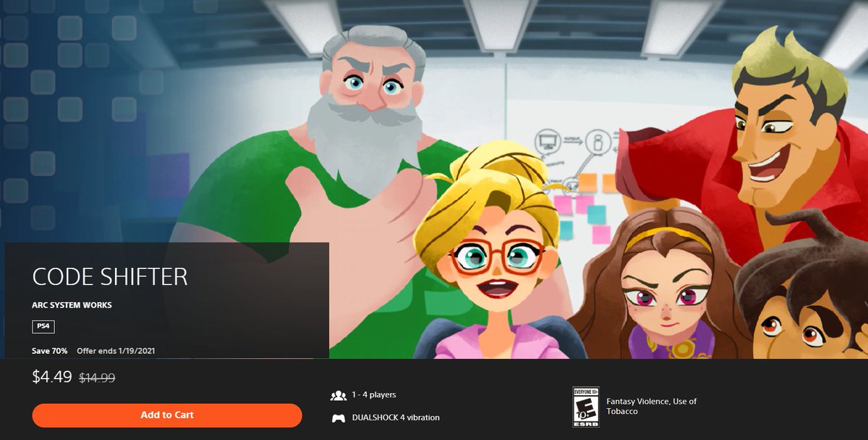Click the Offer ends 1/19/2021 text

coord(116,351)
